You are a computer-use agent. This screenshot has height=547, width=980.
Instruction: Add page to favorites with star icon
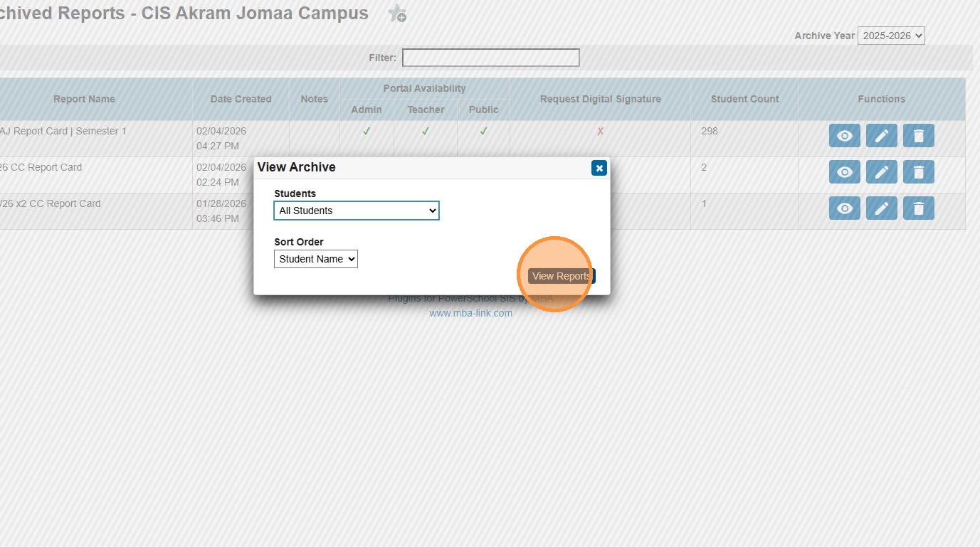(x=397, y=14)
